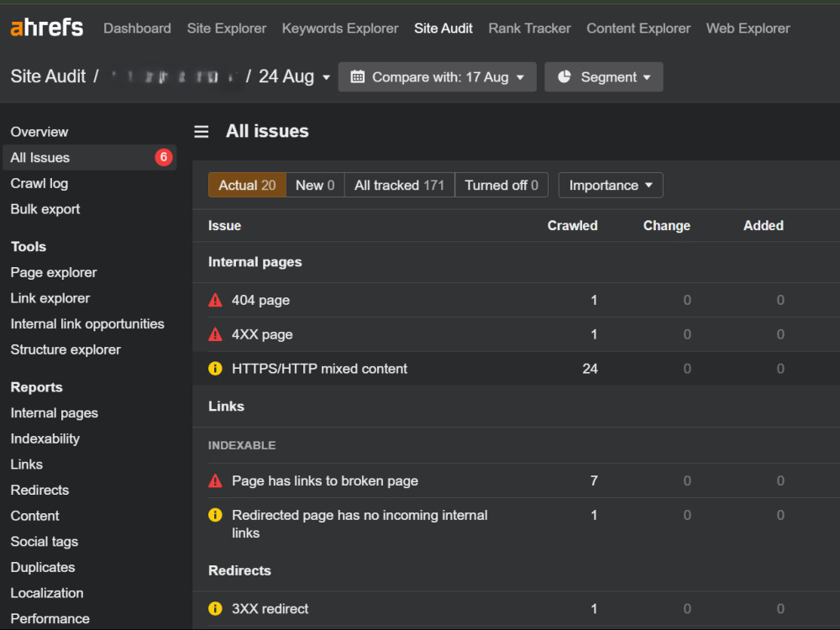Click the Added column header

(764, 225)
